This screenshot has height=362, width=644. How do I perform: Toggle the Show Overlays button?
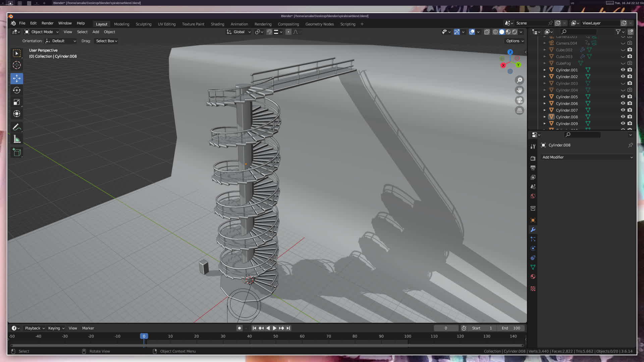click(x=472, y=32)
